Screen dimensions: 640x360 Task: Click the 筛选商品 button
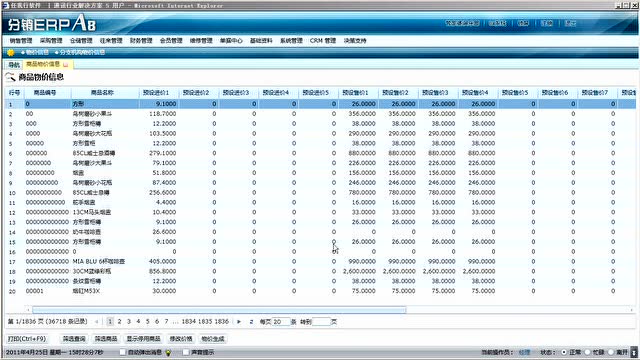coord(106,339)
